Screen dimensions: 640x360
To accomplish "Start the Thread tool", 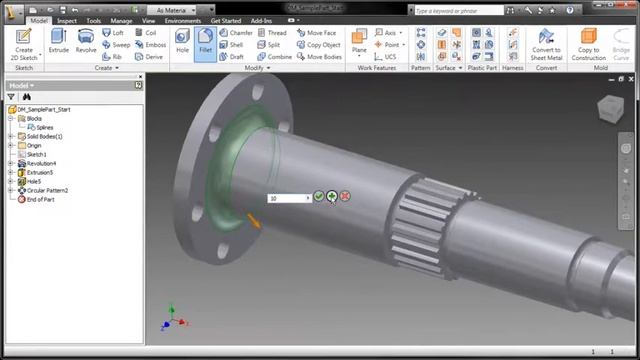I will (x=272, y=33).
